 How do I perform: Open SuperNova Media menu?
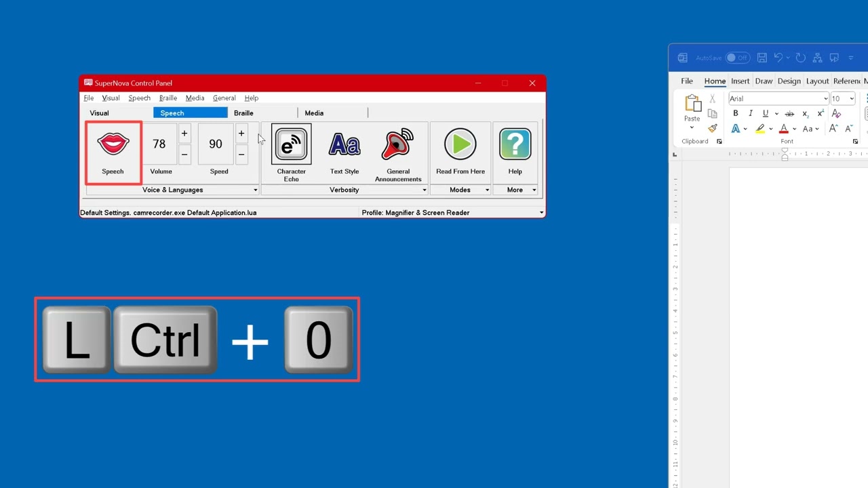tap(195, 98)
